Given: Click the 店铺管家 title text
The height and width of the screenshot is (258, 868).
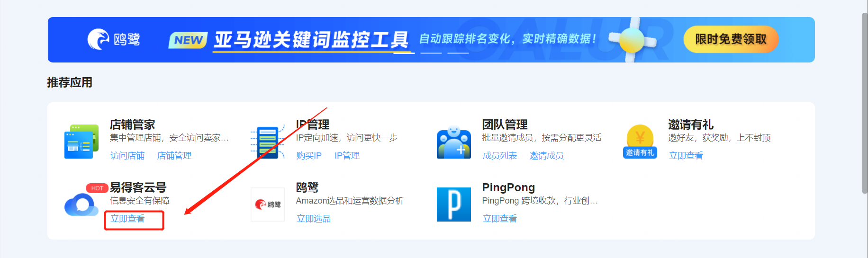Looking at the screenshot, I should pos(133,125).
